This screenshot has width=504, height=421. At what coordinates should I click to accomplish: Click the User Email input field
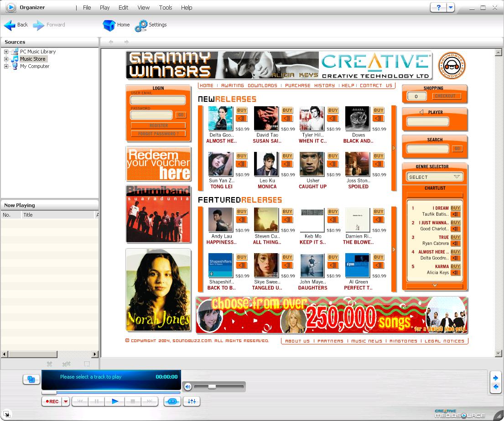(158, 100)
